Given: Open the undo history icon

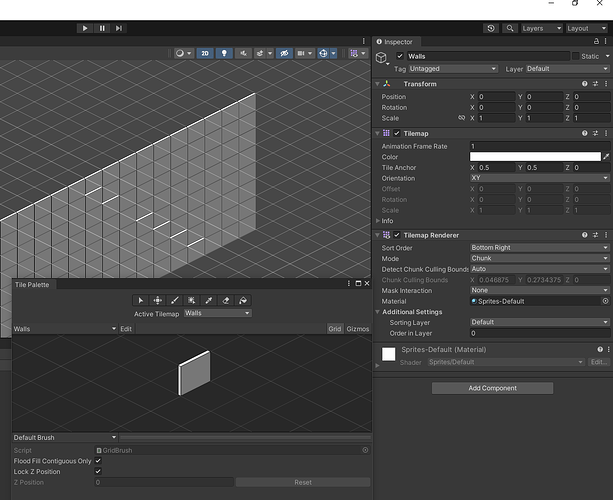Looking at the screenshot, I should coord(491,28).
